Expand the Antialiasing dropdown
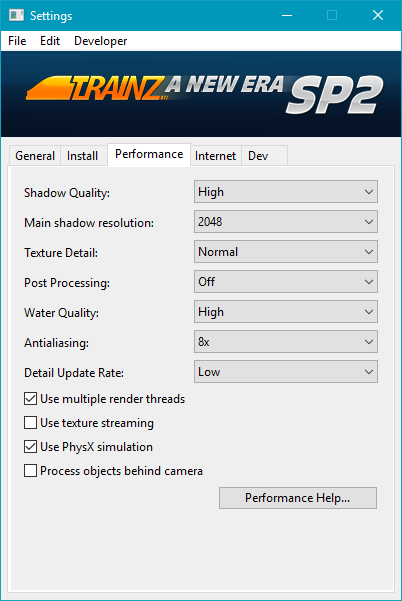 point(286,342)
